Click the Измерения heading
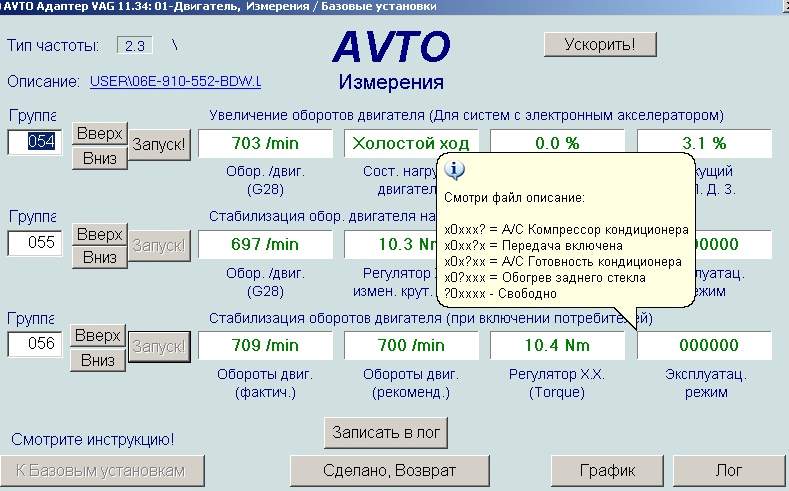The image size is (789, 491). pyautogui.click(x=391, y=81)
